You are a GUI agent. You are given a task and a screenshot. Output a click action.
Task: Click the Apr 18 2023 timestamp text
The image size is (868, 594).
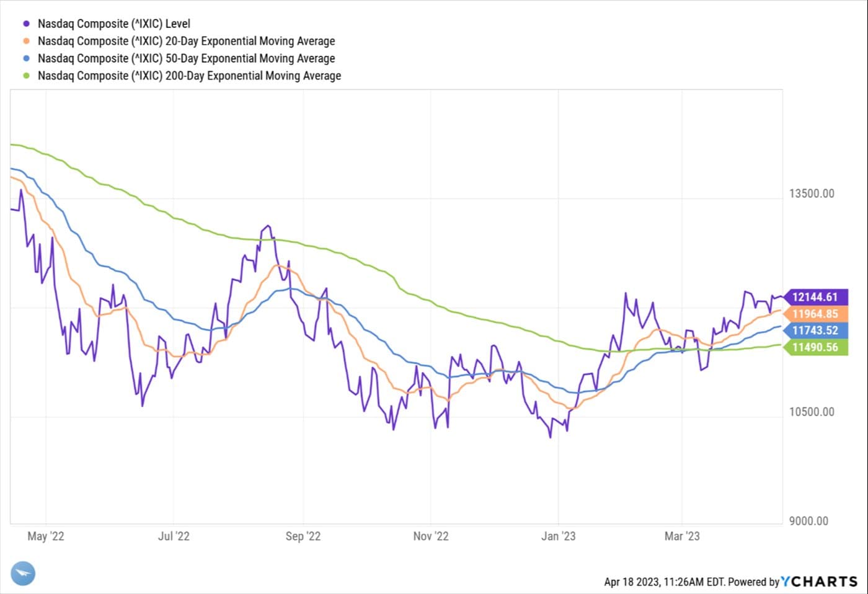tap(665, 582)
